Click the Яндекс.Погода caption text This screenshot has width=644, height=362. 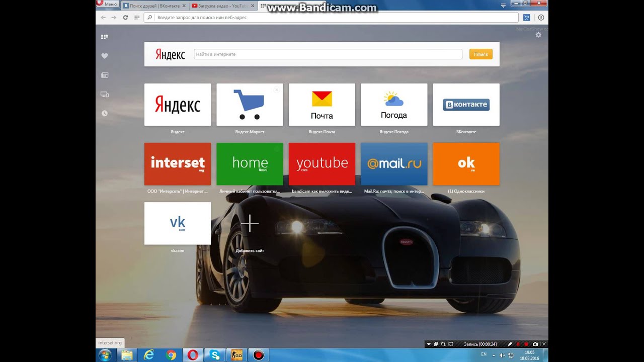(x=394, y=132)
